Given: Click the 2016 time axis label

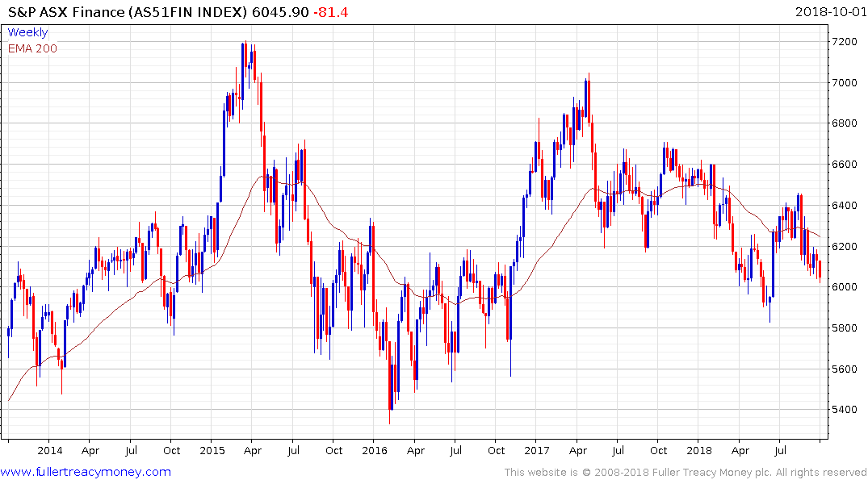Looking at the screenshot, I should click(374, 450).
